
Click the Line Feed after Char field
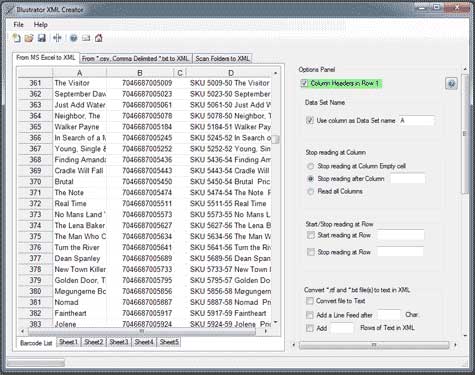coord(389,315)
